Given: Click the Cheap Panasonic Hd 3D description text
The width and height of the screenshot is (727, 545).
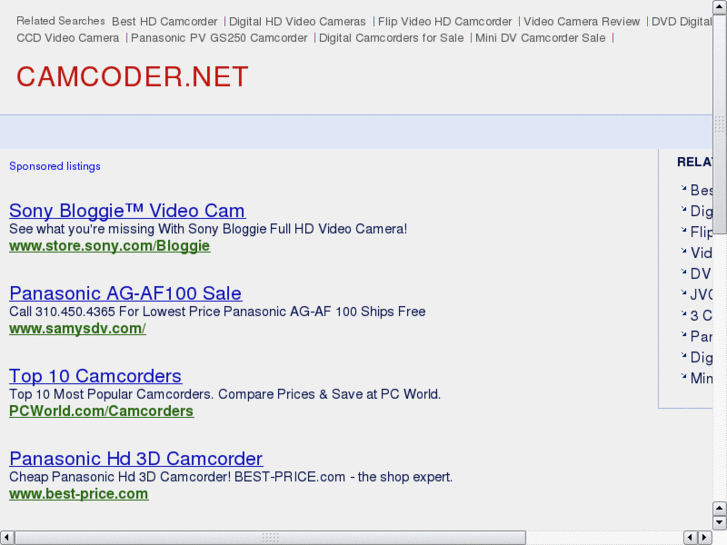Looking at the screenshot, I should (231, 476).
